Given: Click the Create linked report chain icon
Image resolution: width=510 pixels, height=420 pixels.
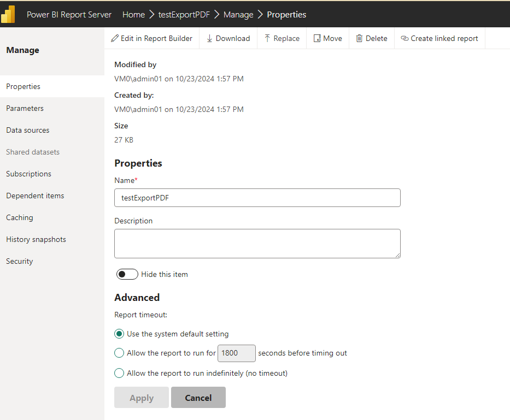Looking at the screenshot, I should click(405, 38).
